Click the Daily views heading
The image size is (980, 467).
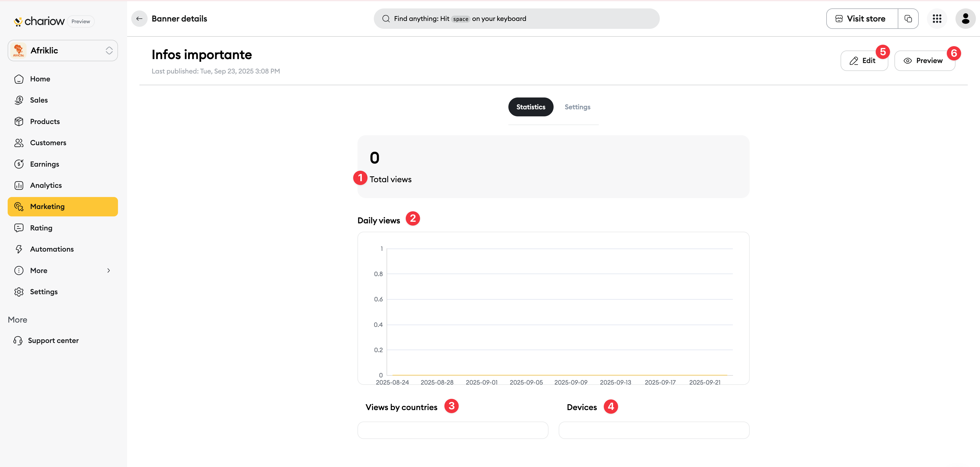point(378,220)
